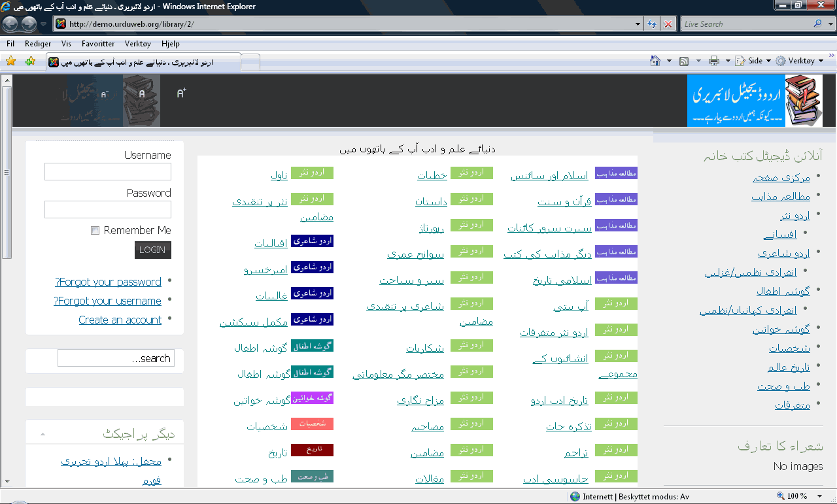Open the سوانح عمری category link

click(x=415, y=254)
